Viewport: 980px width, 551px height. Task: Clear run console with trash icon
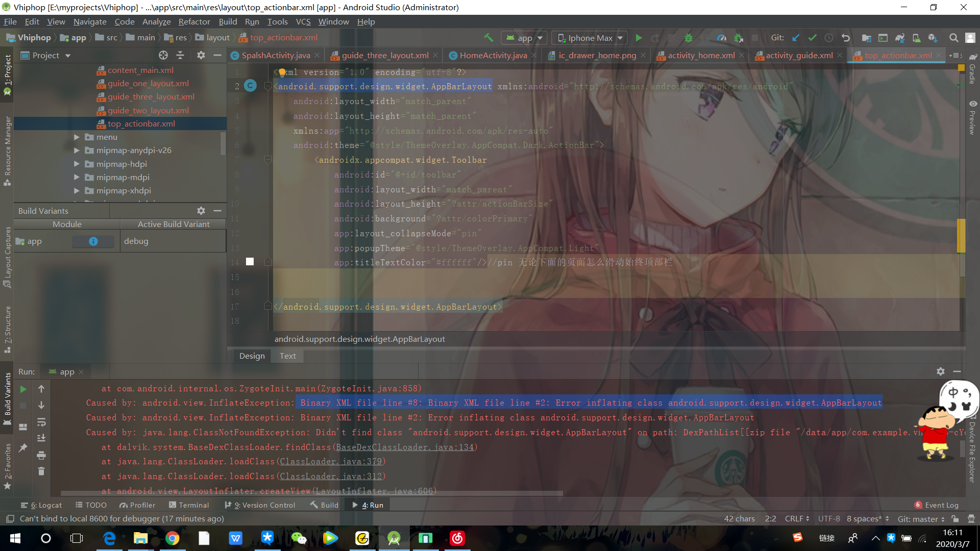click(x=41, y=471)
